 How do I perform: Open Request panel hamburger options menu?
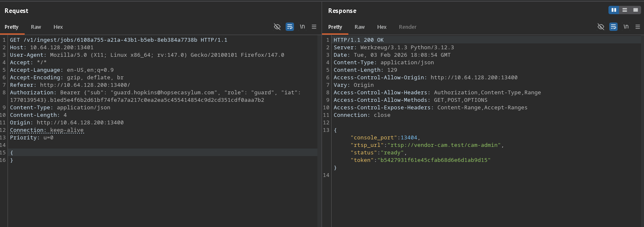pos(314,27)
